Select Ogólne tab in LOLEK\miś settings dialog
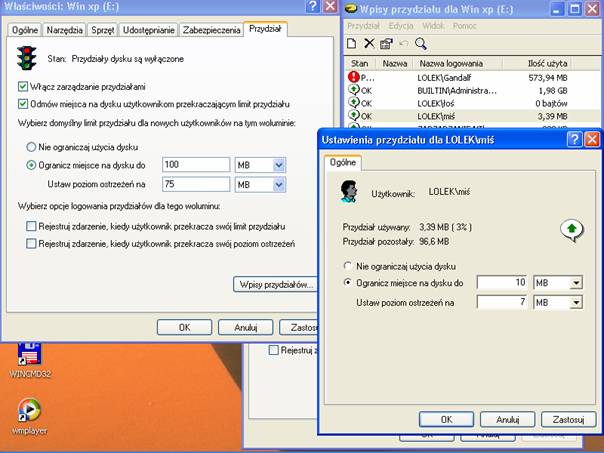The height and width of the screenshot is (453, 604). [342, 162]
